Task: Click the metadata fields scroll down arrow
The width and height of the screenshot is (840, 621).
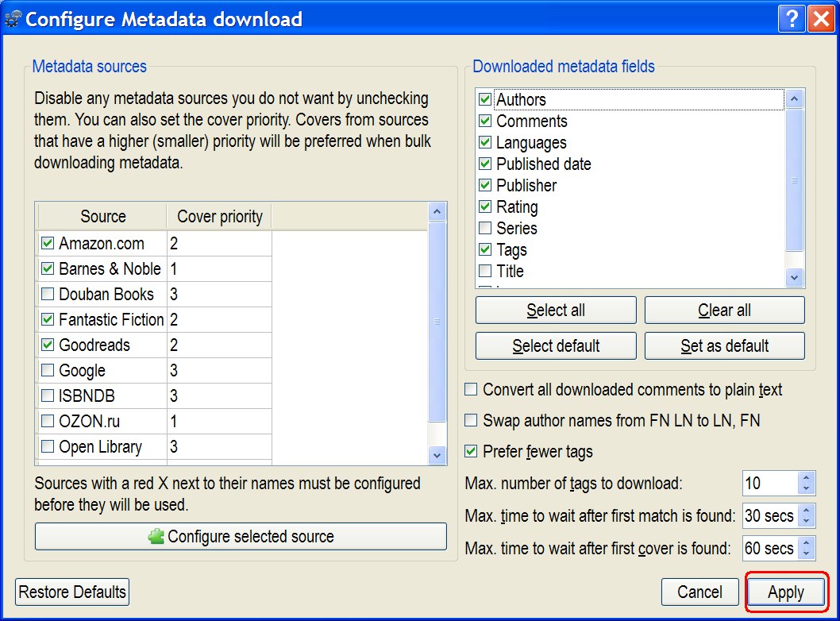Action: tap(795, 278)
